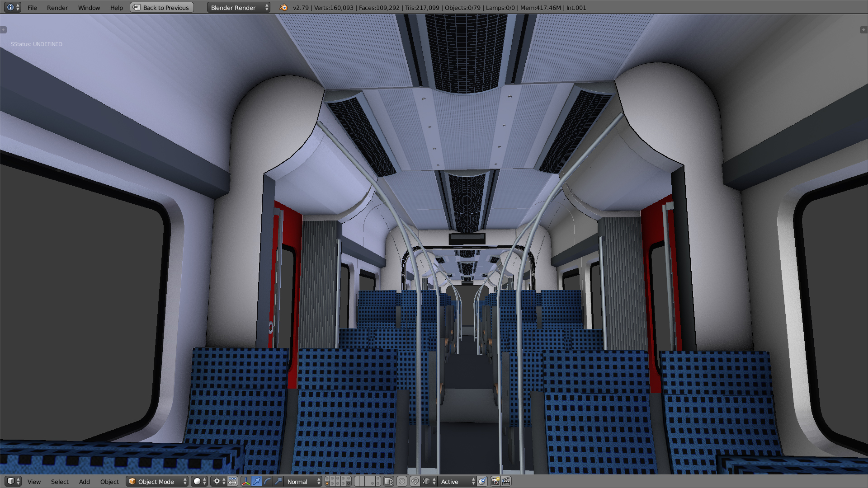Viewport: 868px width, 488px height.
Task: Select the rotate manipulator arc icon
Action: [267, 482]
